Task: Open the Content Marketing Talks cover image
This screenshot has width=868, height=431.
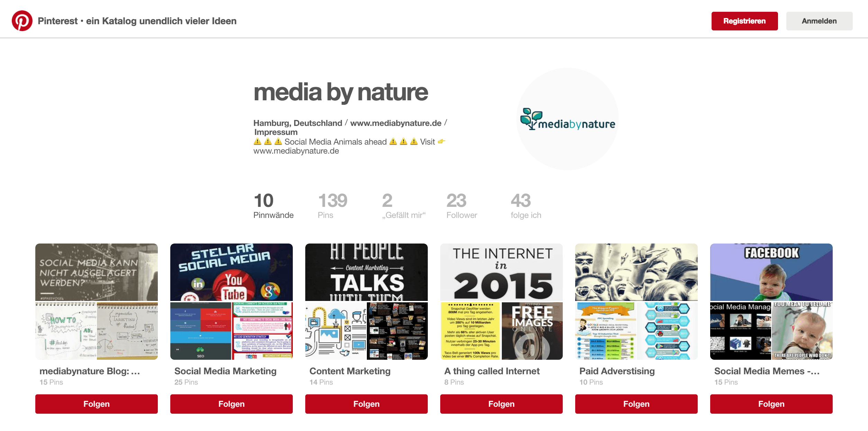Action: point(367,272)
